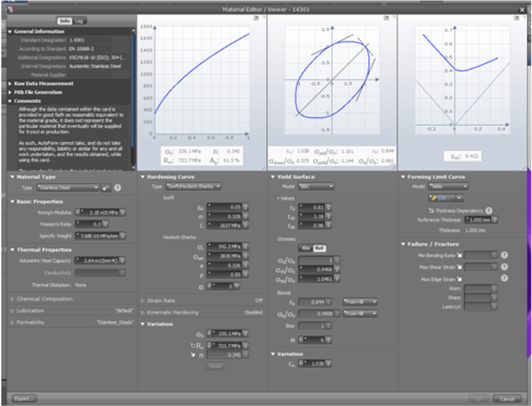The width and height of the screenshot is (532, 406).
Task: Click the lock icon beside Max Shear Strain
Action: point(460,267)
